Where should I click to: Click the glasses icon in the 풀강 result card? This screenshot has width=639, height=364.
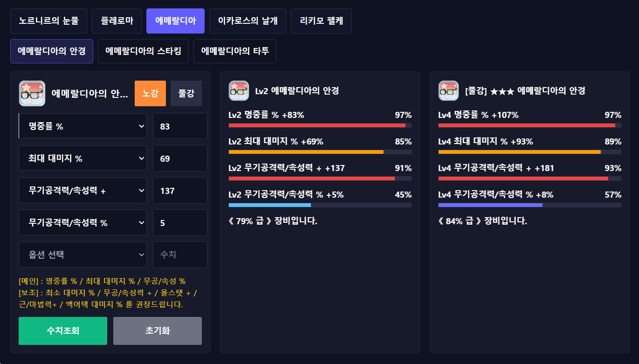(448, 90)
